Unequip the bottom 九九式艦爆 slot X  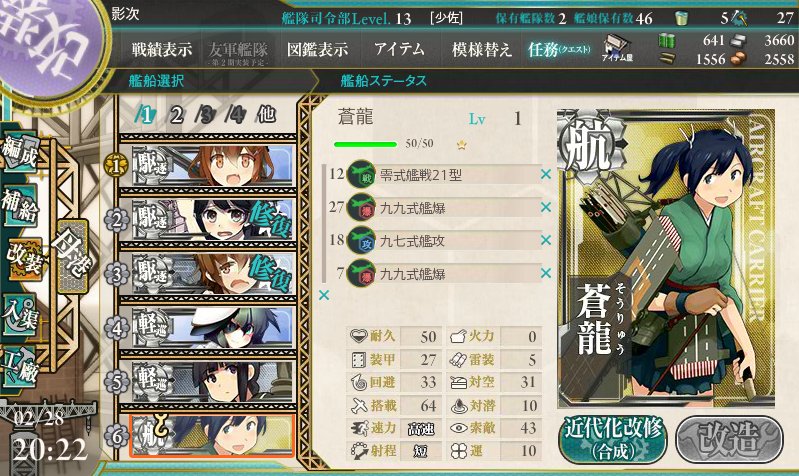coord(546,273)
